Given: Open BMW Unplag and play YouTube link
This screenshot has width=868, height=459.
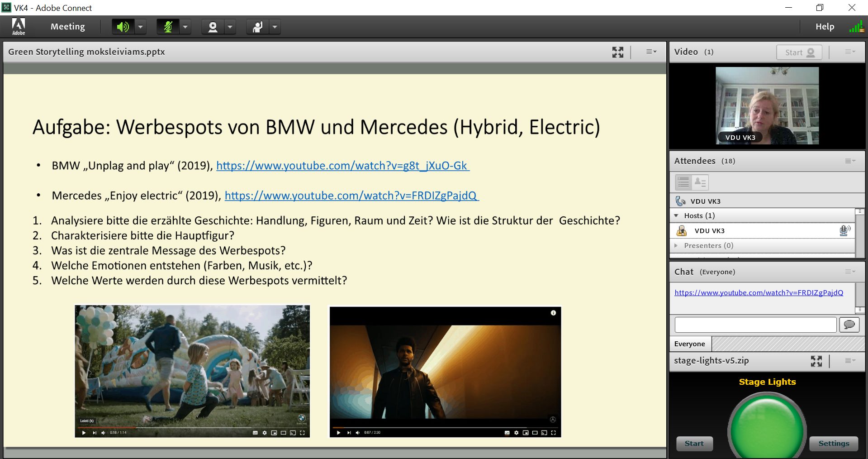Looking at the screenshot, I should click(x=342, y=166).
